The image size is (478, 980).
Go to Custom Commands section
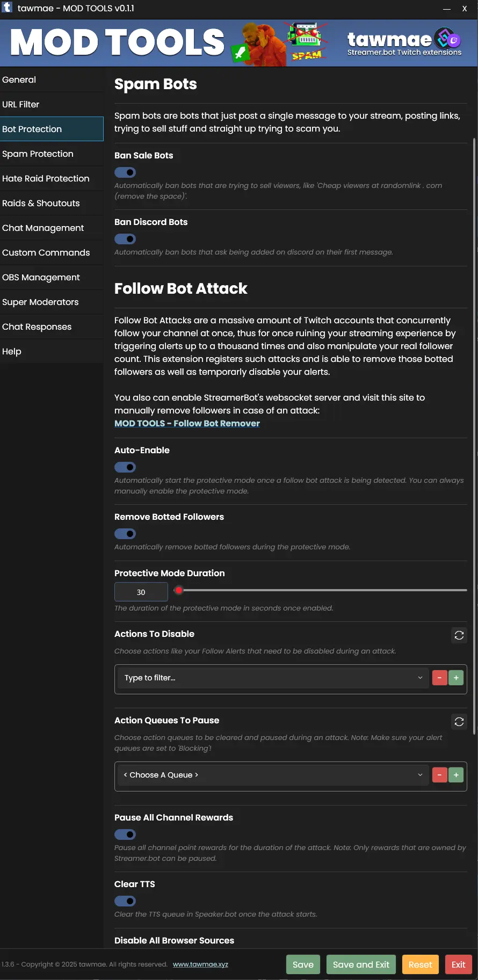52,252
